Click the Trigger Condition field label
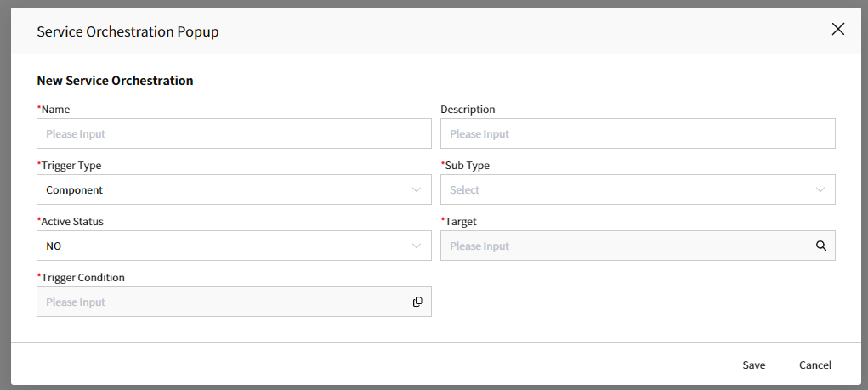The width and height of the screenshot is (868, 390). pyautogui.click(x=81, y=277)
